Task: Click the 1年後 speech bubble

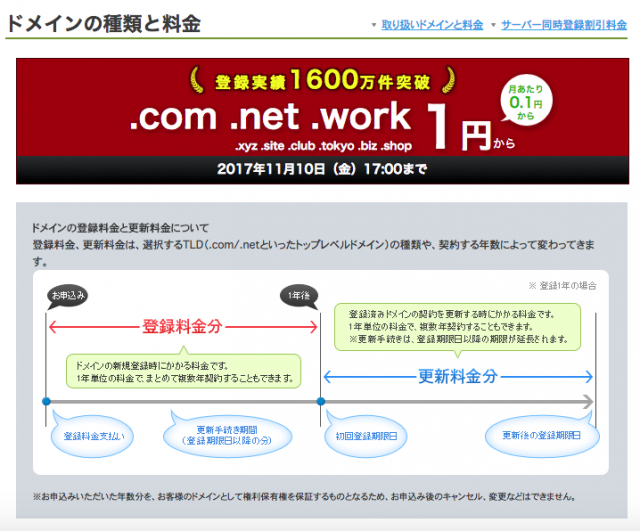Action: [x=299, y=297]
